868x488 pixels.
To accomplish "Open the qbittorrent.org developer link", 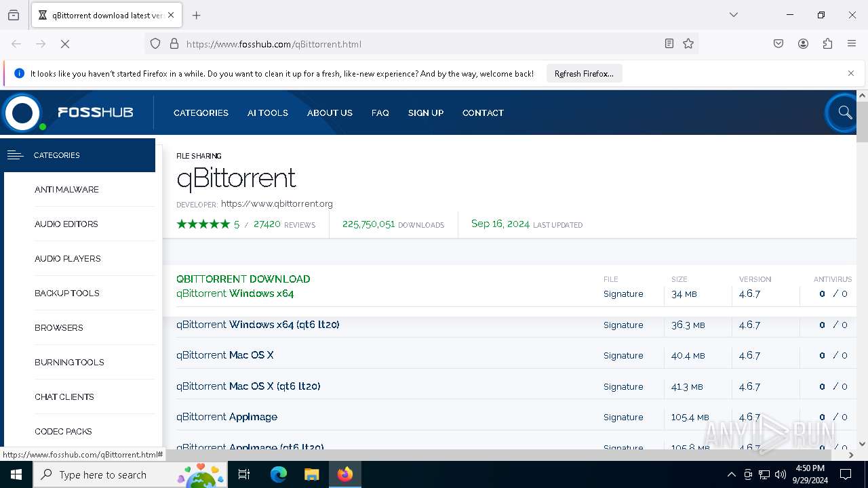I will pos(277,203).
